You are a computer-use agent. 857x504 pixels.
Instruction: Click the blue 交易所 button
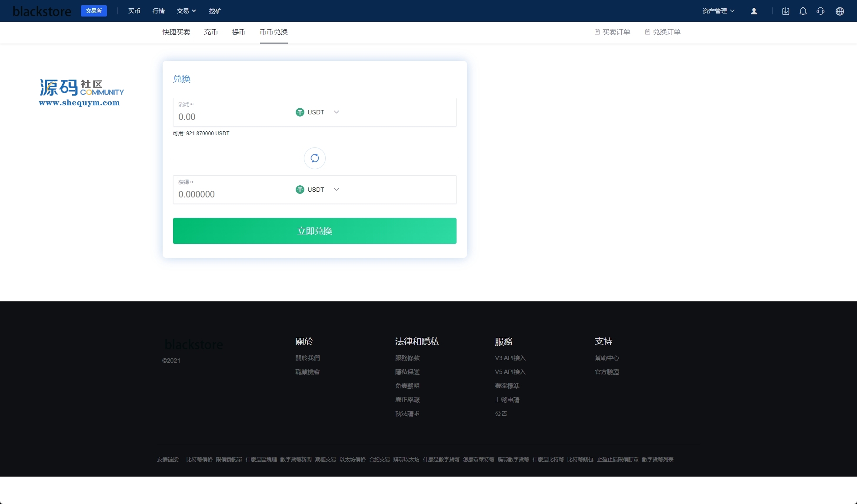pyautogui.click(x=93, y=11)
